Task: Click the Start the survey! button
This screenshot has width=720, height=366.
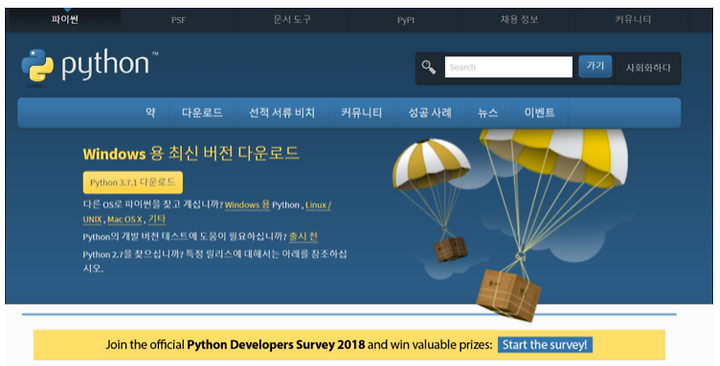Action: [545, 344]
